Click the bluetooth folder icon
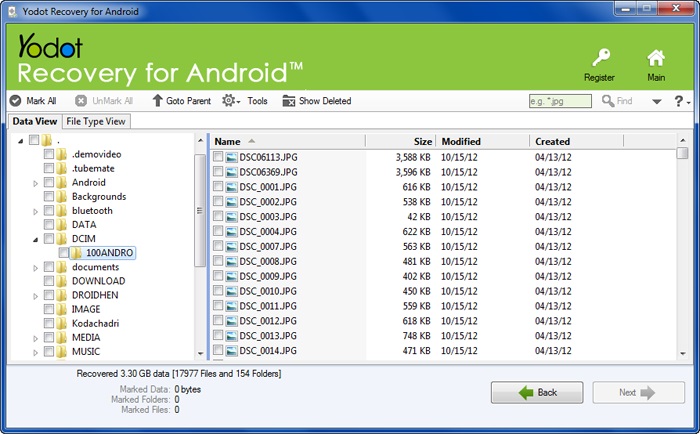700x434 pixels. (62, 211)
